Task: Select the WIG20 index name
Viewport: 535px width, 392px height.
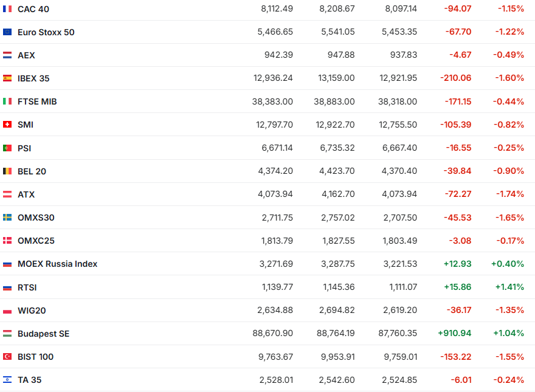Action: (x=32, y=311)
